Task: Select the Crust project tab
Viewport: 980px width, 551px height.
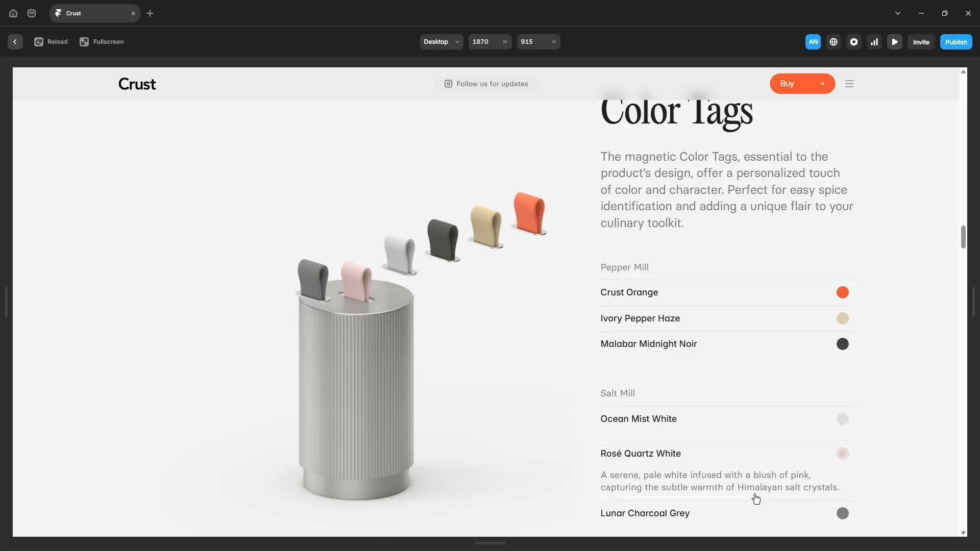Action: coord(94,13)
